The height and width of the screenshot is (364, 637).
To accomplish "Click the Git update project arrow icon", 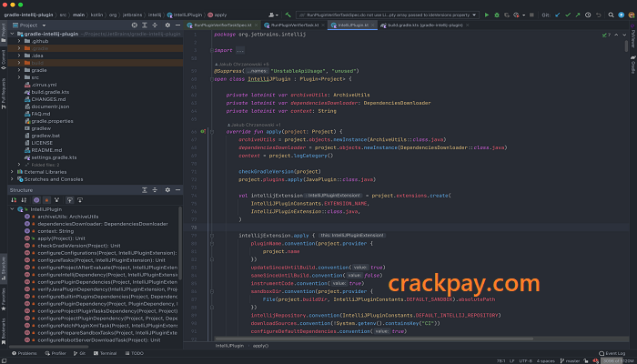I will tap(557, 15).
